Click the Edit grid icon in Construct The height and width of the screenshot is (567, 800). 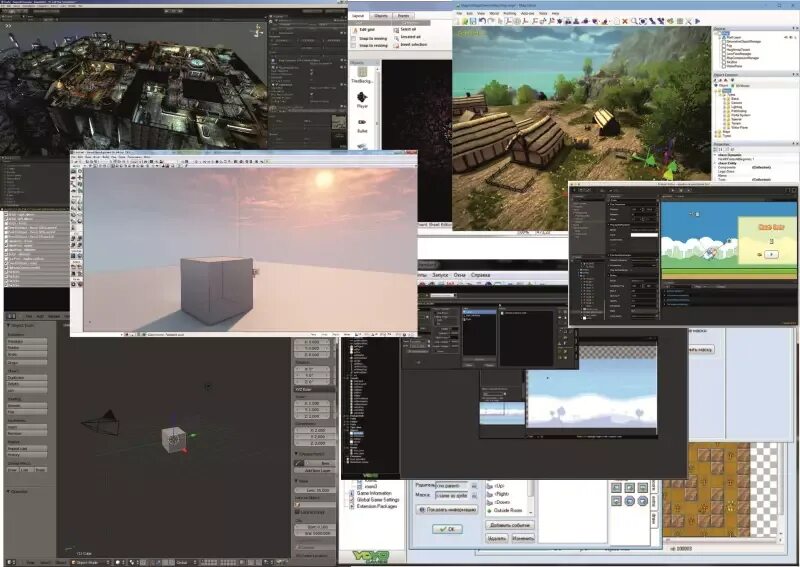[x=354, y=30]
